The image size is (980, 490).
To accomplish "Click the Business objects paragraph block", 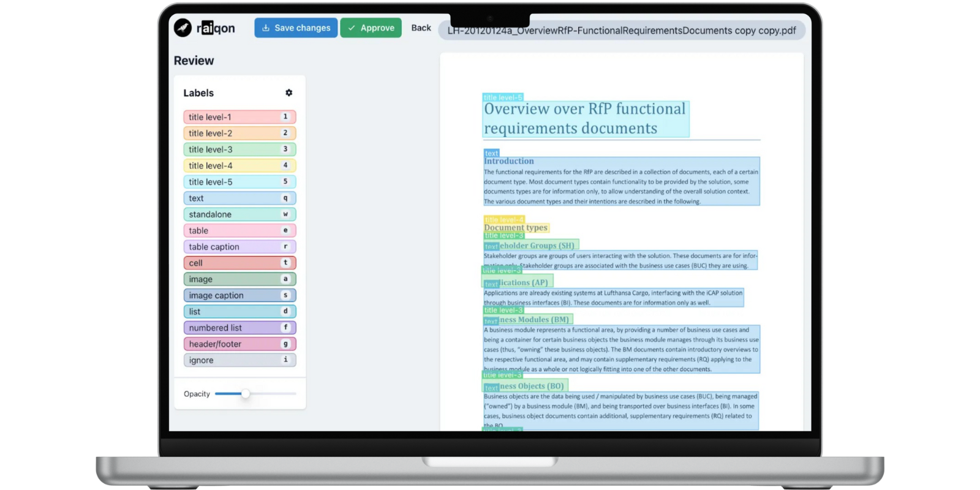I will [620, 411].
